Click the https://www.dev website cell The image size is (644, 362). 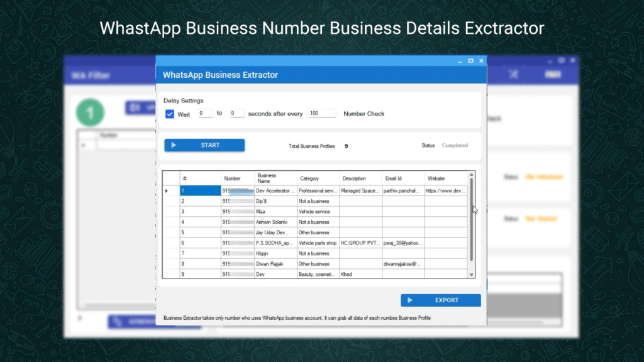coord(445,190)
